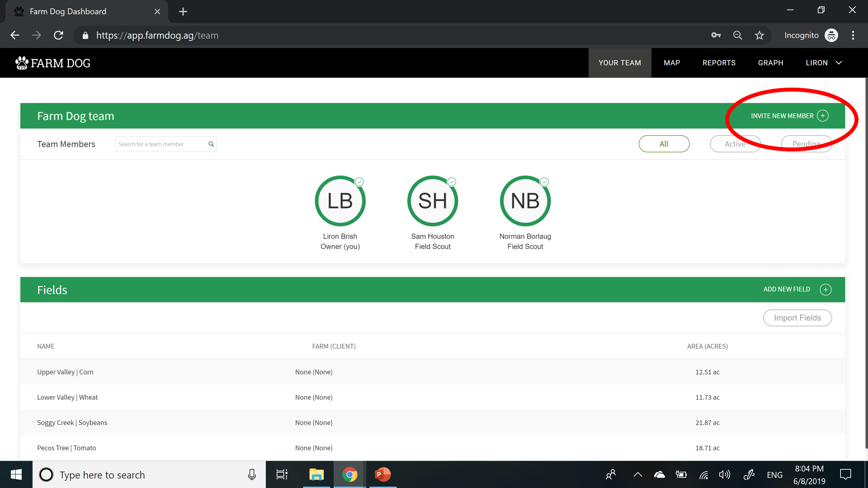Screen dimensions: 868x488
Task: Click the Import Fields button
Action: pyautogui.click(x=797, y=318)
